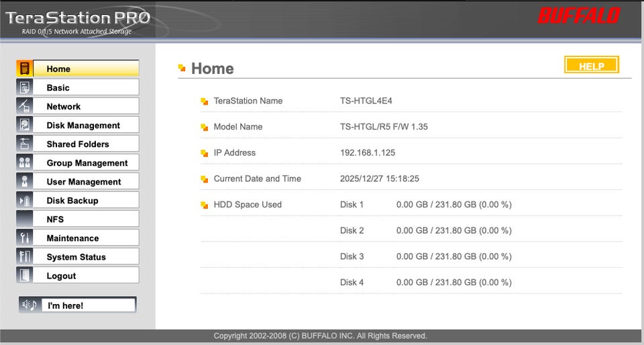Screen dimensions: 644x345
Task: Click the Group Management people icon
Action: click(24, 162)
